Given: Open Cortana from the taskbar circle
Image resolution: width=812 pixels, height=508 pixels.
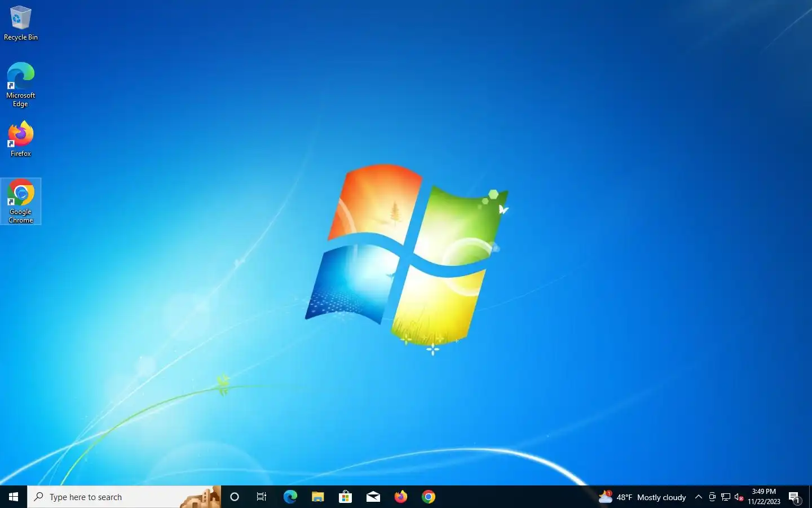Looking at the screenshot, I should pos(235,497).
